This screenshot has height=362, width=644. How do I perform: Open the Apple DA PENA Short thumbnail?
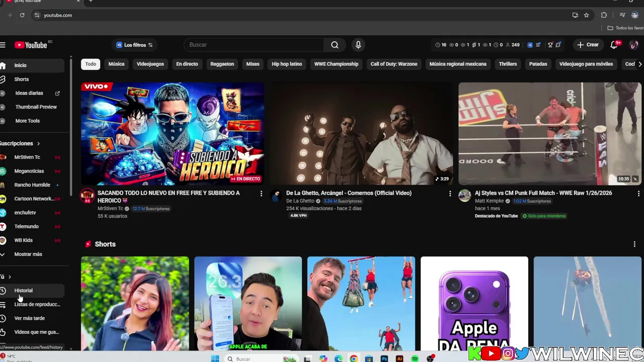[x=474, y=304]
